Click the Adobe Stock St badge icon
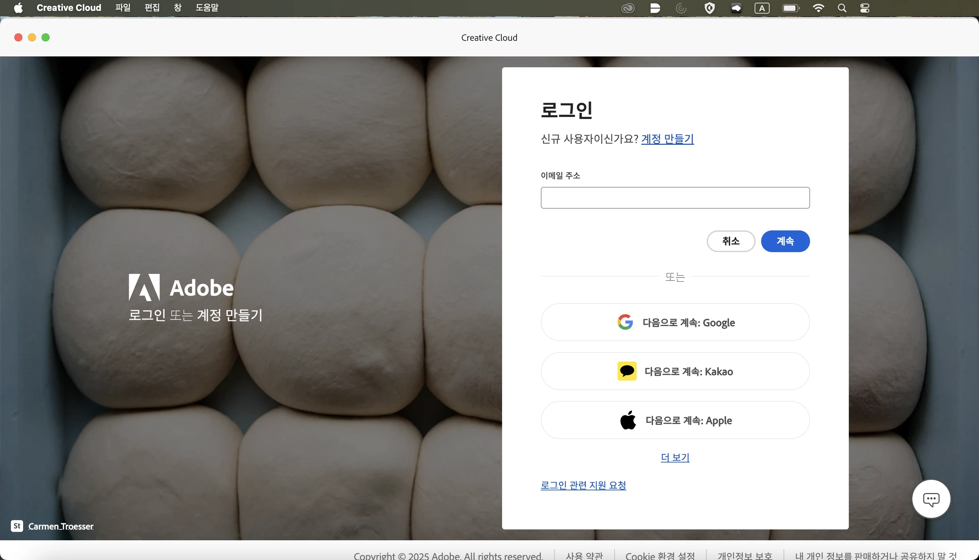The height and width of the screenshot is (560, 979). click(x=17, y=526)
